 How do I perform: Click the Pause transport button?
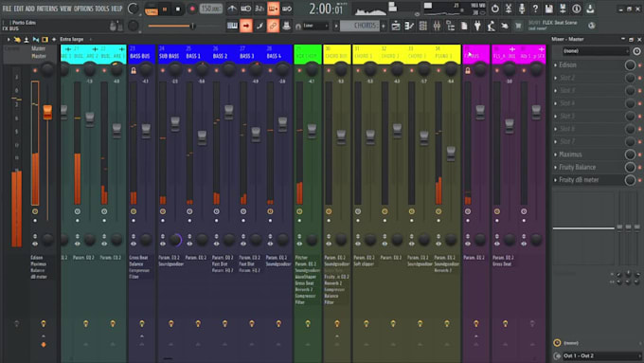(x=165, y=9)
